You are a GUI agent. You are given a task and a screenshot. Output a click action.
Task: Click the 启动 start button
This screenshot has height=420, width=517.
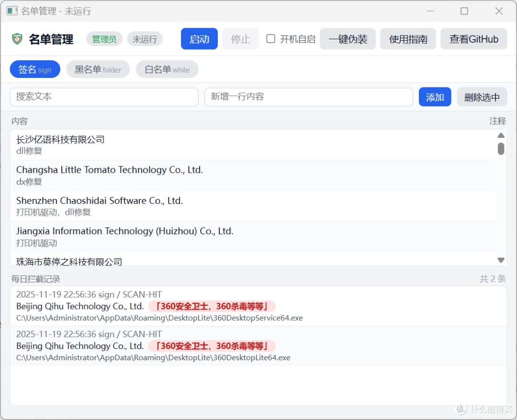click(199, 39)
